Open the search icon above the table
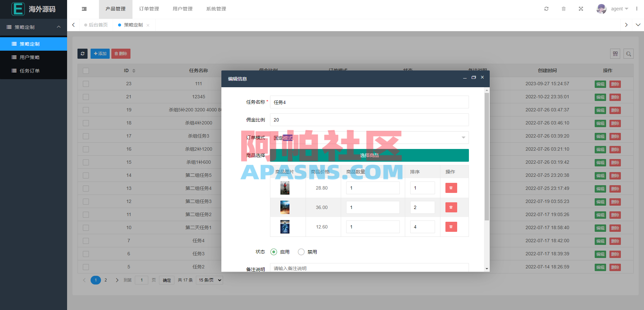 click(x=629, y=54)
